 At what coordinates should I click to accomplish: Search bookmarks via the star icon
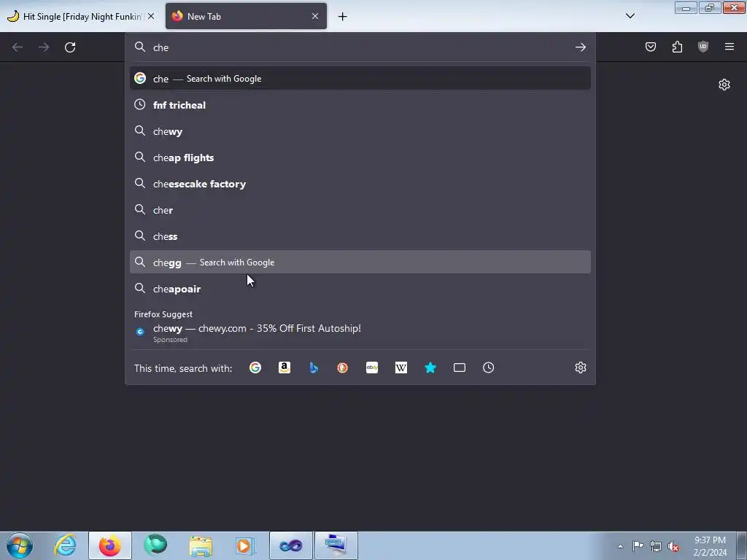[430, 367]
